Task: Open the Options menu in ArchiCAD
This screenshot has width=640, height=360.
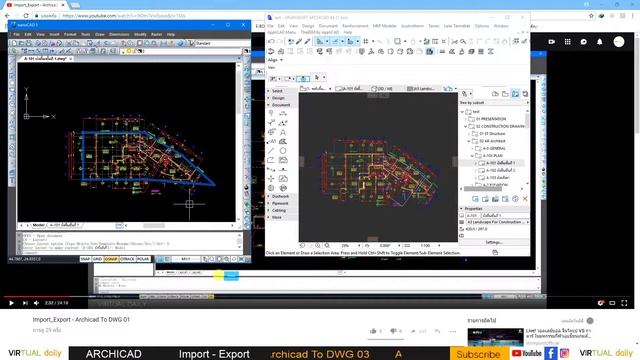Action: 482,26
